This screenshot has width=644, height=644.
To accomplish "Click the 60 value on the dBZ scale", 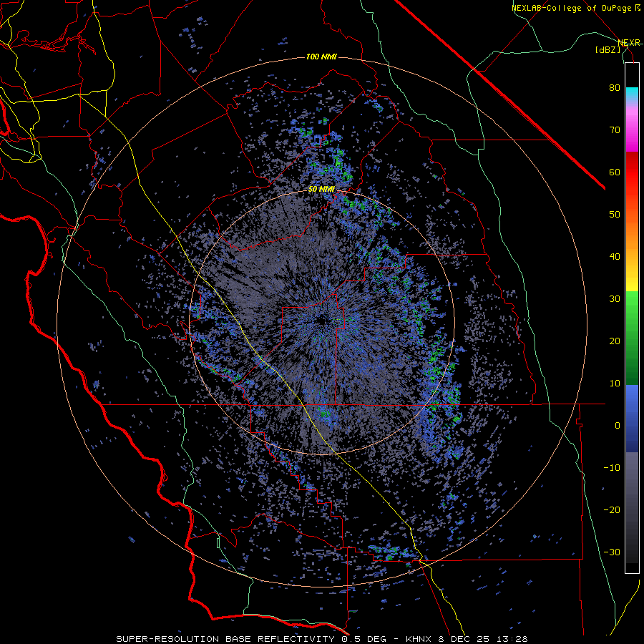I will pyautogui.click(x=615, y=172).
